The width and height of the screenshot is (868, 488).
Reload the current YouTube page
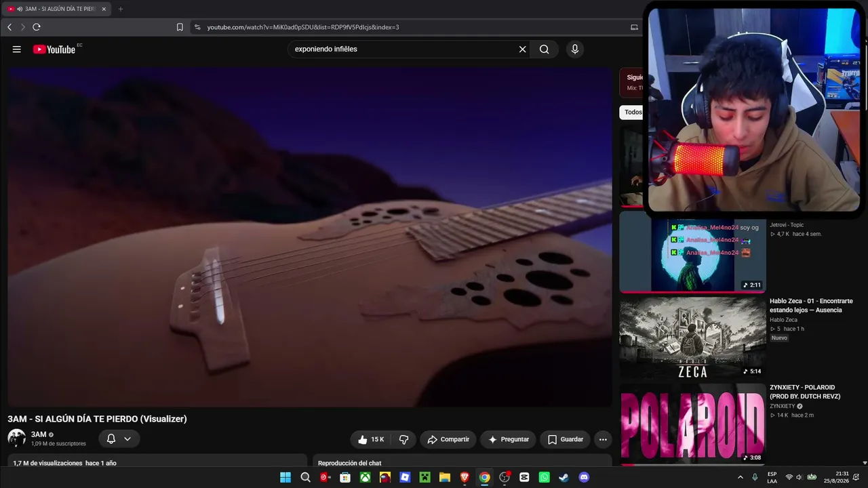click(37, 27)
